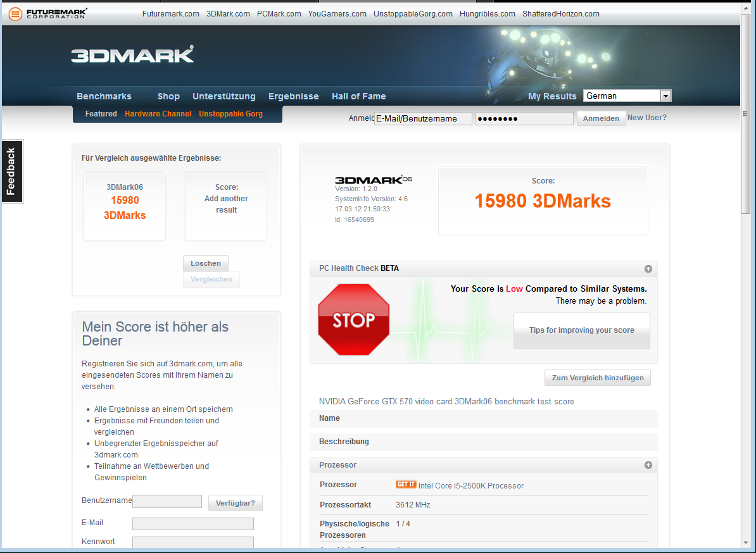The width and height of the screenshot is (756, 553).
Task: Go to UnstoppableGorg.com link
Action: tap(413, 14)
